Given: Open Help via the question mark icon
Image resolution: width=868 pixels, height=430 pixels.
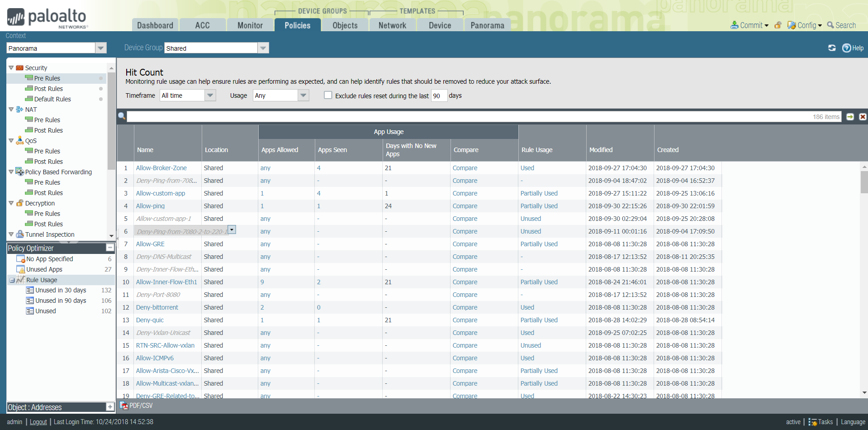Looking at the screenshot, I should (x=846, y=48).
